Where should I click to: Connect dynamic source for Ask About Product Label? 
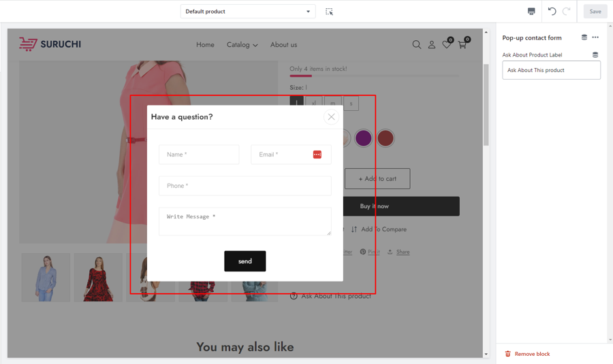click(x=595, y=55)
